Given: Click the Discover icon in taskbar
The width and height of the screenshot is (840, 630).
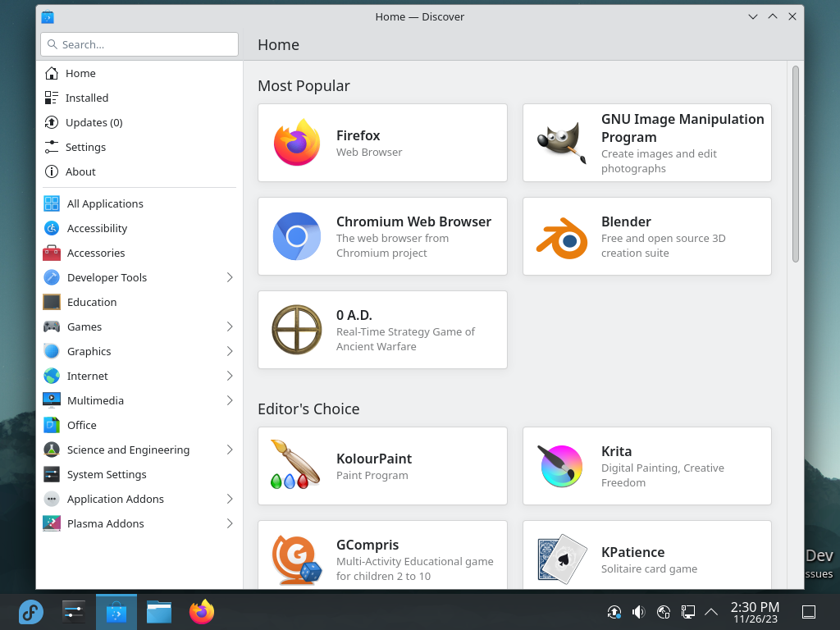Looking at the screenshot, I should click(x=116, y=612).
